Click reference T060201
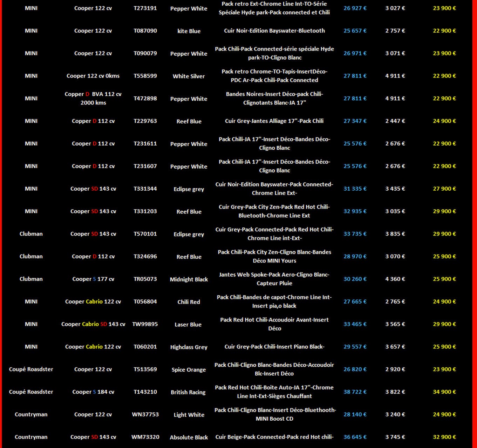The height and width of the screenshot is (448, 477). 145,347
